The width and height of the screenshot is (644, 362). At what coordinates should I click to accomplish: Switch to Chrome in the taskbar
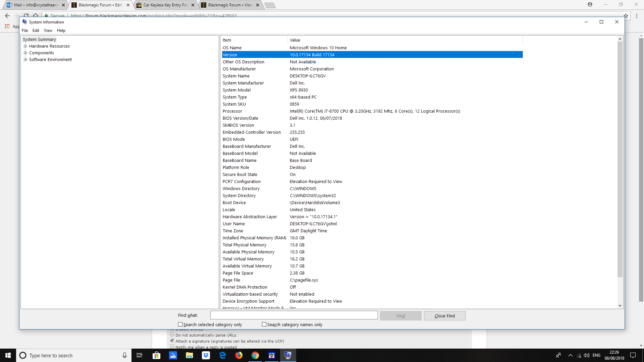[x=255, y=355]
